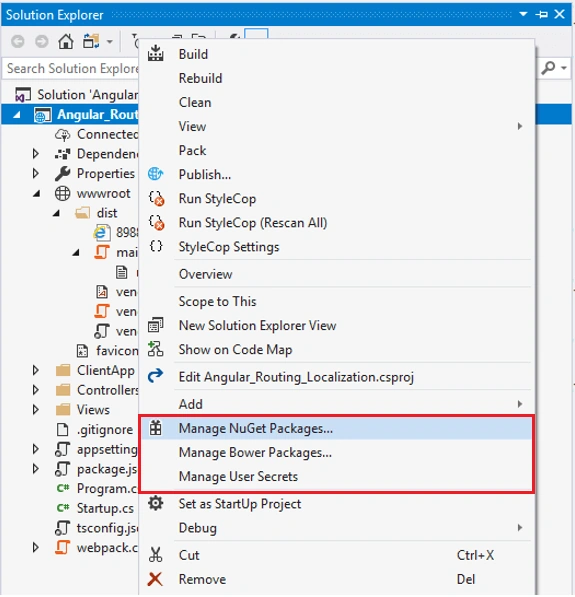Click the Publish globe icon

(x=155, y=174)
